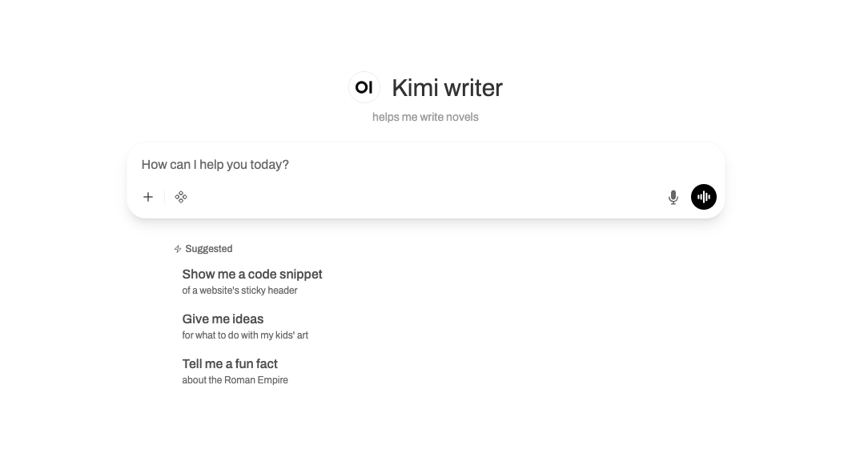
Task: Select the microphone icon for voice input
Action: [x=673, y=196]
